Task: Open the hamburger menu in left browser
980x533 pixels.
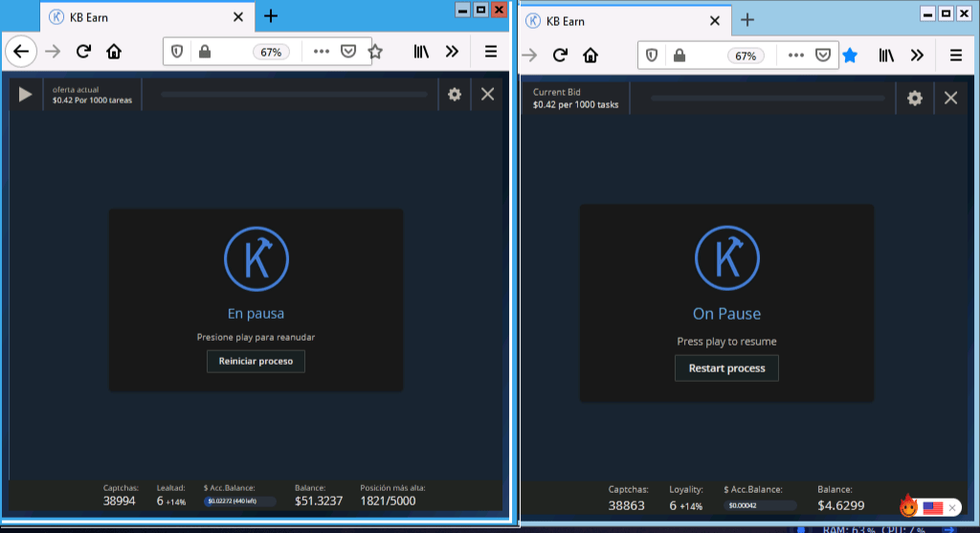Action: pyautogui.click(x=491, y=52)
